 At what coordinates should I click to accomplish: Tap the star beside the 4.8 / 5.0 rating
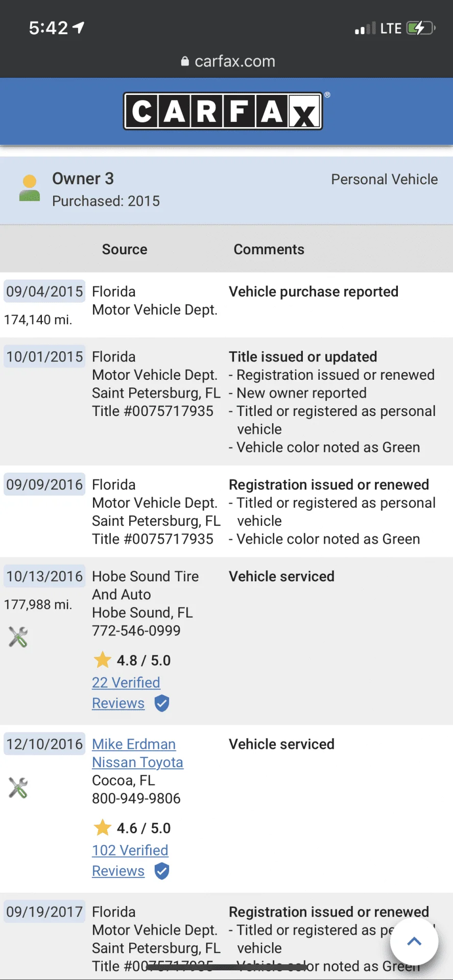tap(103, 659)
